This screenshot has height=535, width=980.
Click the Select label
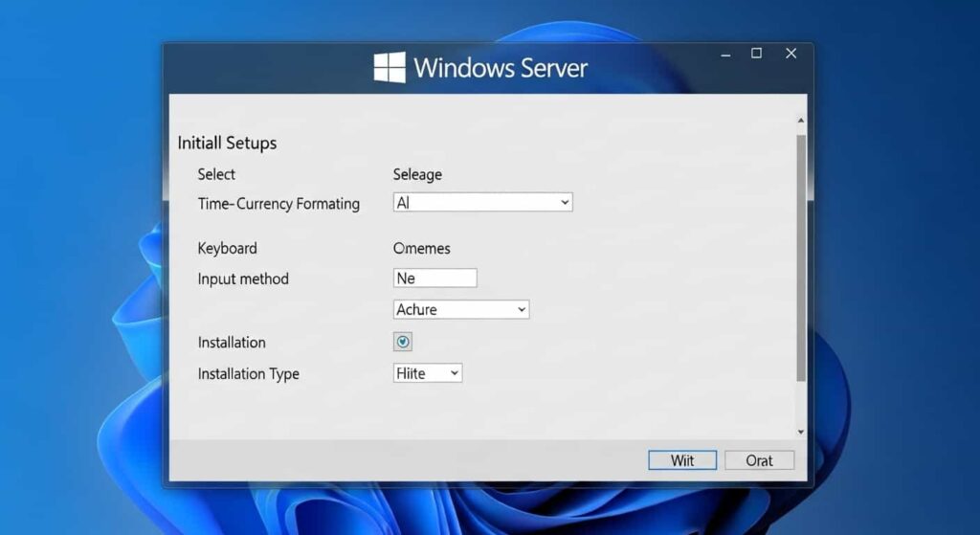(216, 174)
